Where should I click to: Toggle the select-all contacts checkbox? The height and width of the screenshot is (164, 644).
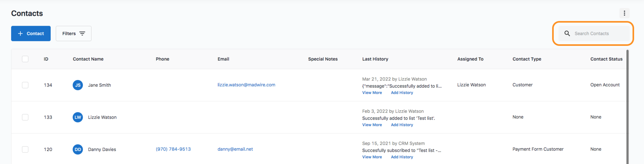tap(25, 59)
